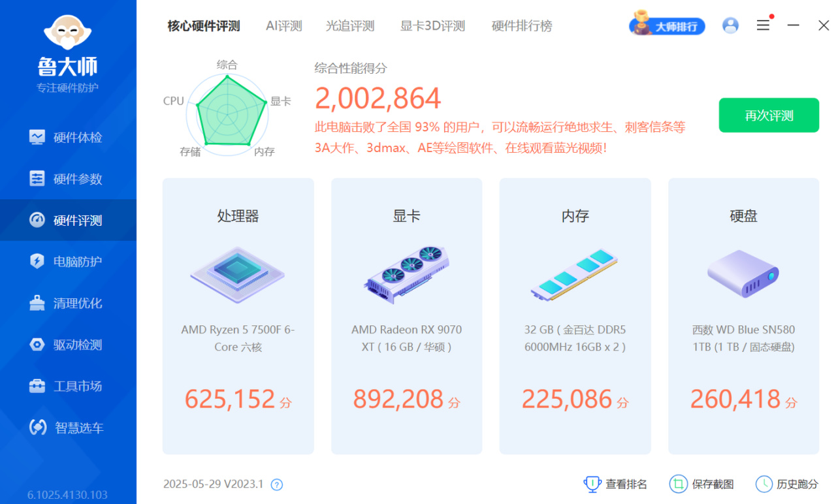Click the 内存 RAM stick illustration
Viewport: 836px width, 504px height.
click(x=575, y=274)
